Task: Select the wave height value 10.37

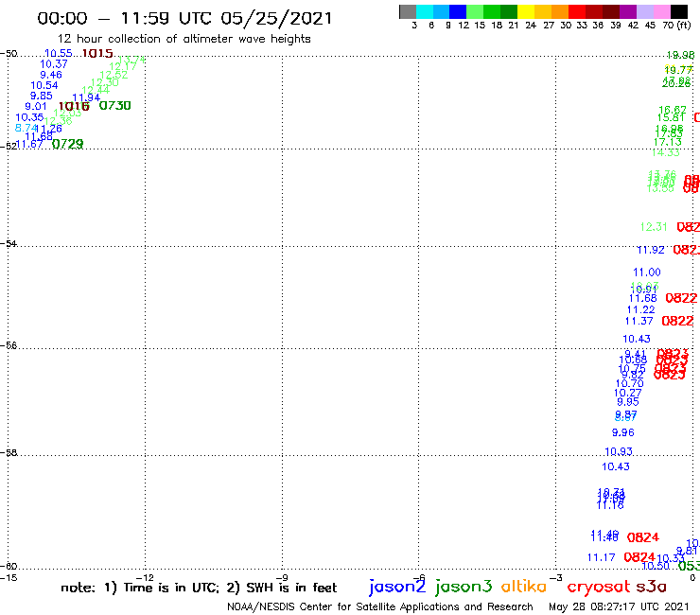Action: (54, 64)
